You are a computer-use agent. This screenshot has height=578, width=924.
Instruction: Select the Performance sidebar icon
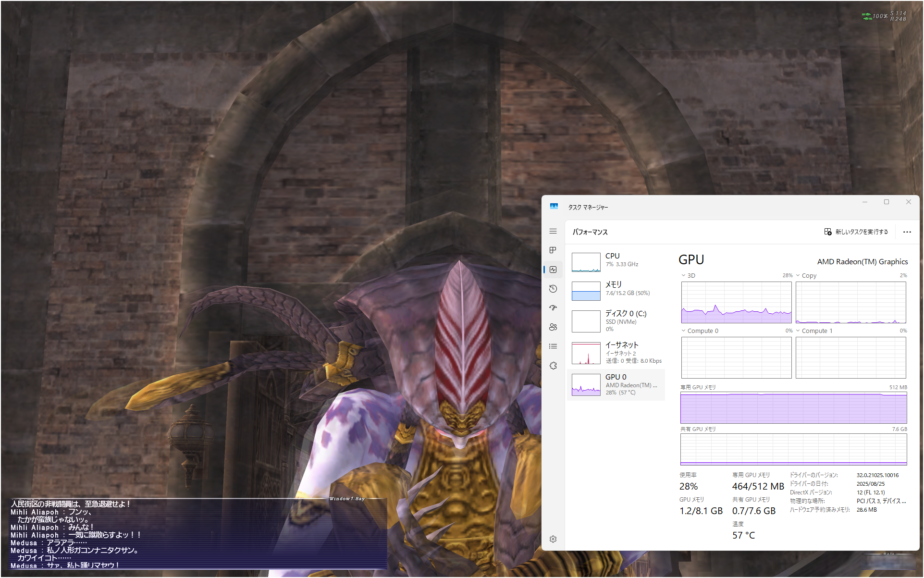tap(553, 270)
